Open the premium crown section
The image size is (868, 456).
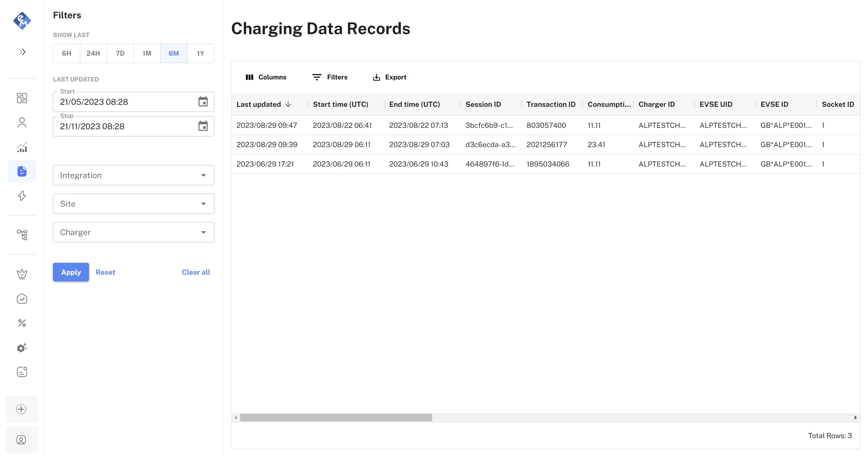tap(22, 274)
